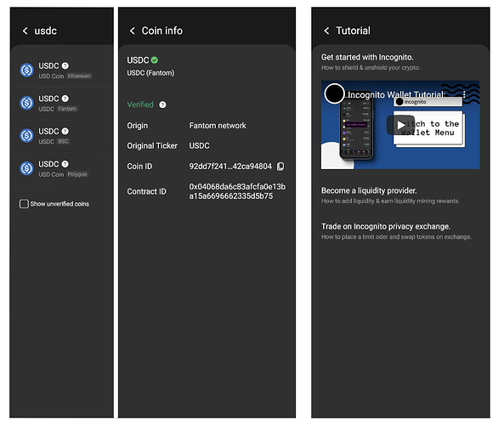Screen dimensions: 504x425
Task: Go back from the usdc search screen
Action: pyautogui.click(x=25, y=31)
